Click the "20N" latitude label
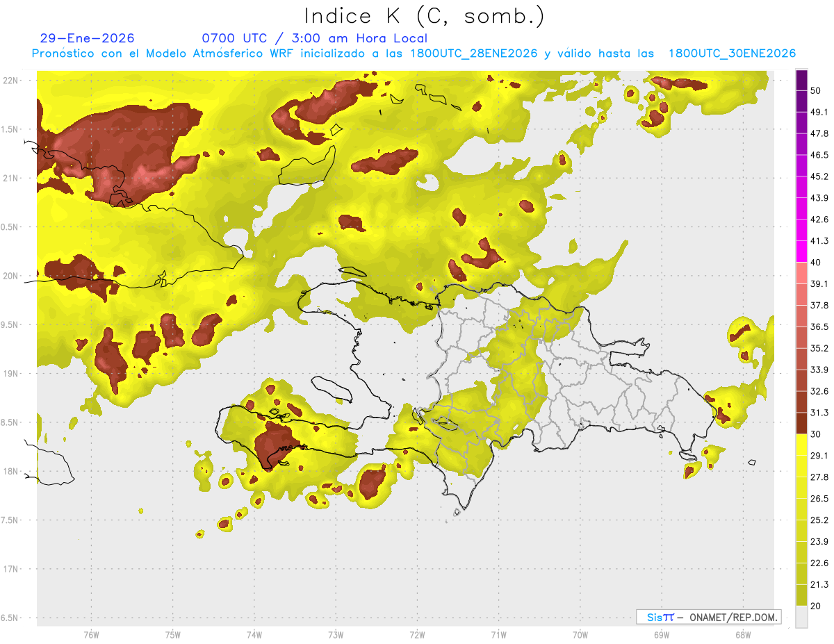Screen dimensions: 834x644 (x=10, y=276)
